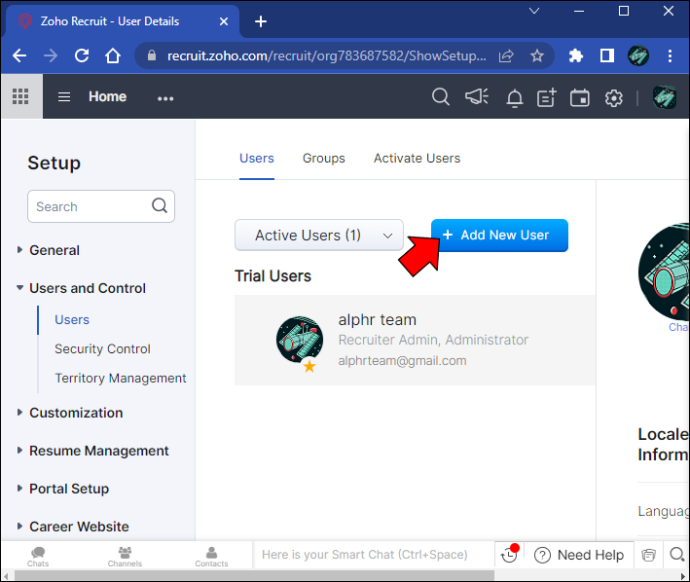The height and width of the screenshot is (582, 690).
Task: Toggle the hamburger navigation menu
Action: point(64,97)
